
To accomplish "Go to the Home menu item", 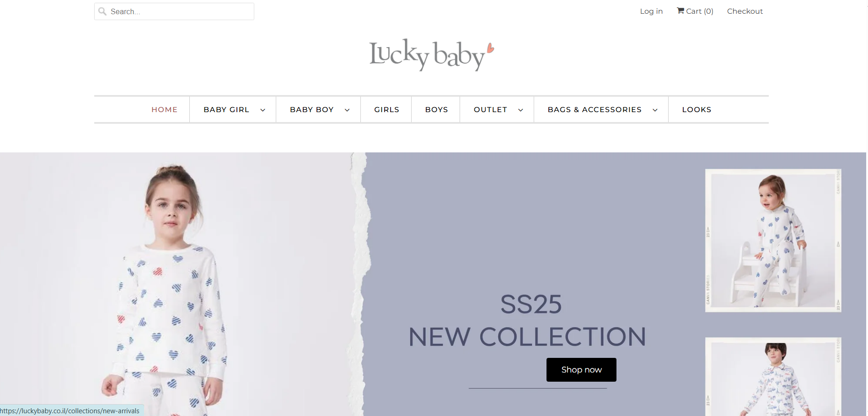I will [x=165, y=110].
